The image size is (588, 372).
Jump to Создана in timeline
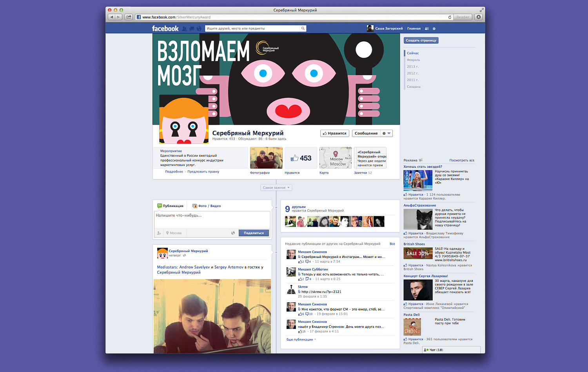[414, 87]
